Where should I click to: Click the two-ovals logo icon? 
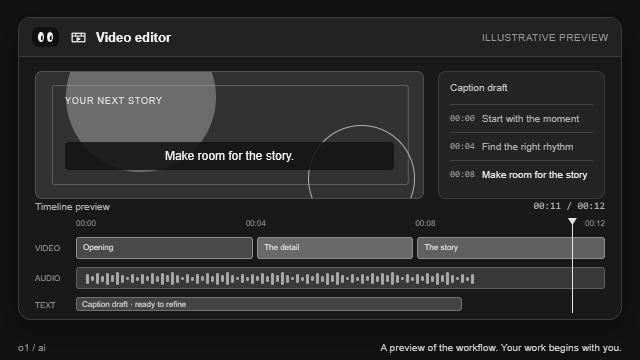[x=45, y=37]
